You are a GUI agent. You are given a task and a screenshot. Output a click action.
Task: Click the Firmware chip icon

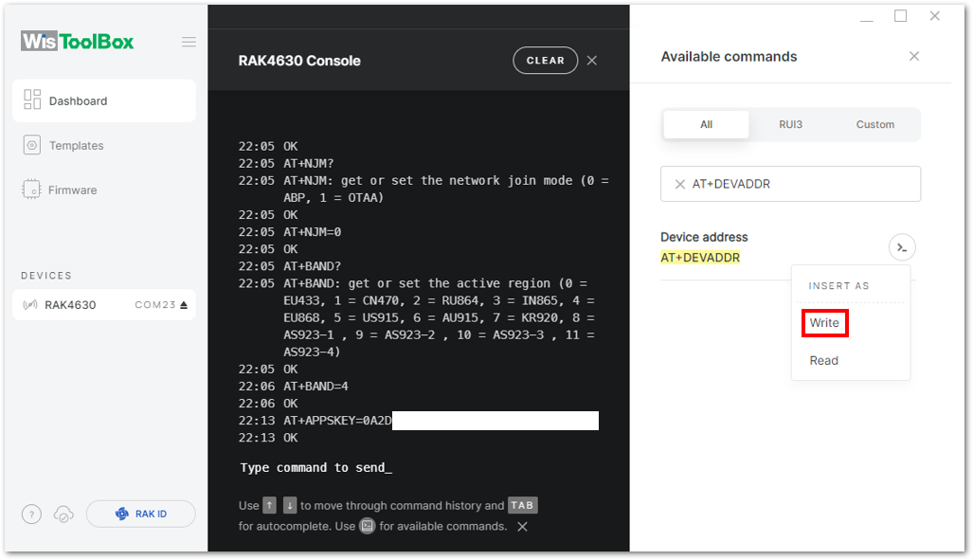coord(31,190)
